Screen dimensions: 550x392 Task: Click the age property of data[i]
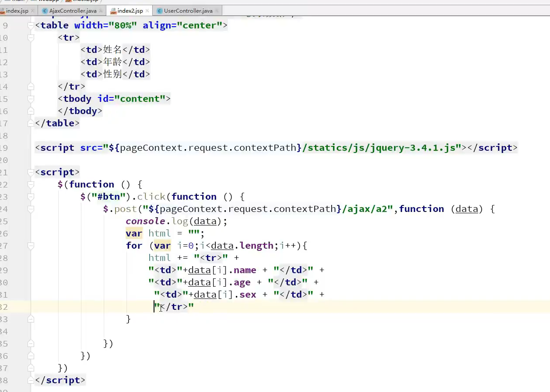[242, 282]
